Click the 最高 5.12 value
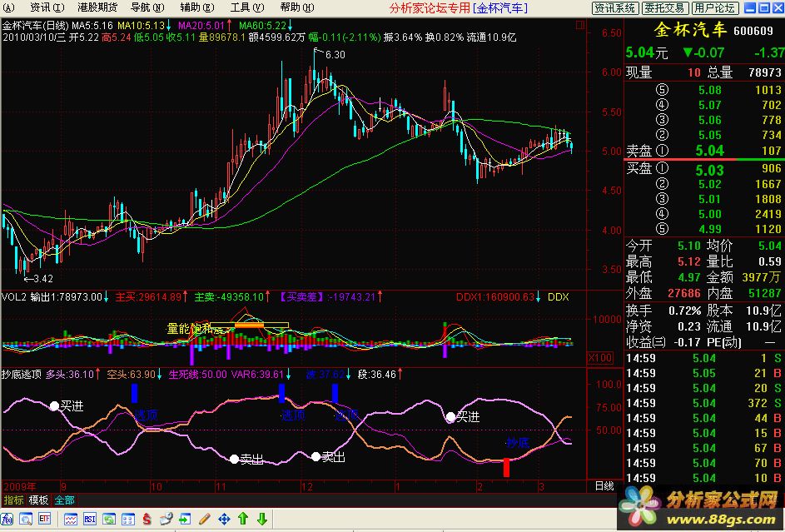Image resolution: width=785 pixels, height=532 pixels. (x=689, y=261)
